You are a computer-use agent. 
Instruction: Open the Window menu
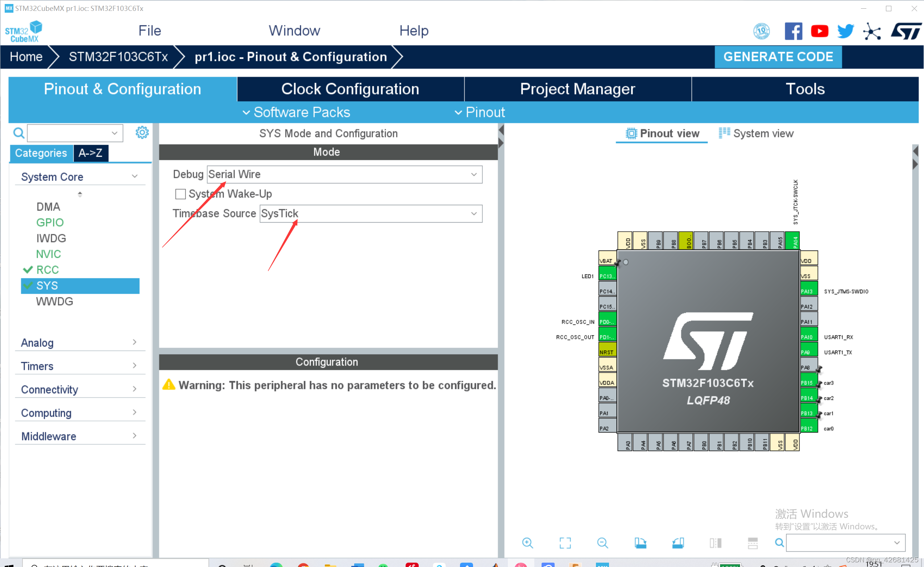(x=294, y=31)
